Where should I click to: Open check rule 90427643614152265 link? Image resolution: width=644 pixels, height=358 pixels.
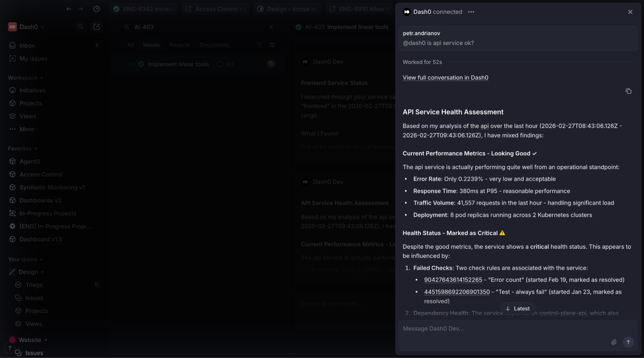[453, 280]
